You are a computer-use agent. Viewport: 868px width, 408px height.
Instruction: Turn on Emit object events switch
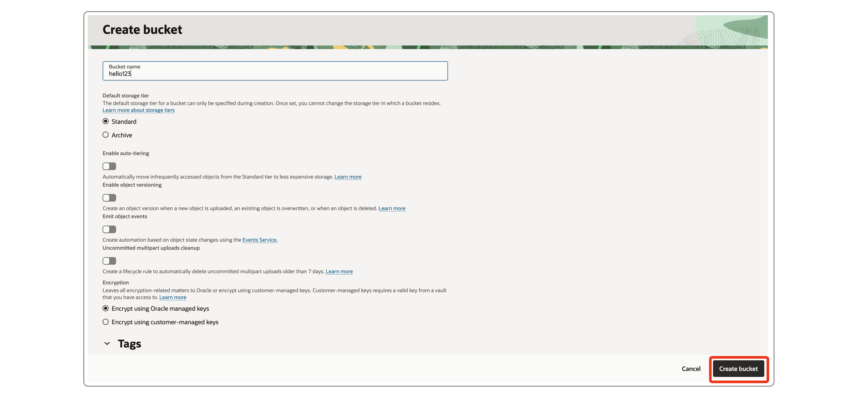click(109, 229)
